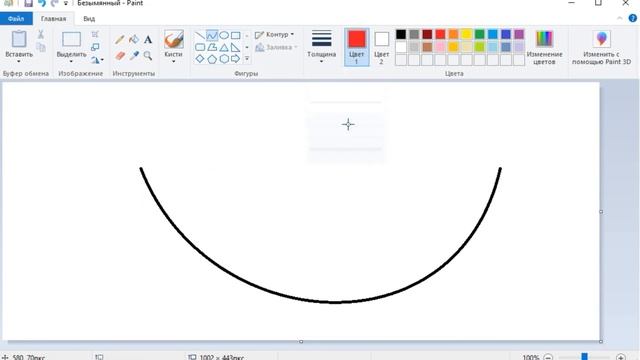Click the Resize icon in Изображение group

pyautogui.click(x=95, y=47)
